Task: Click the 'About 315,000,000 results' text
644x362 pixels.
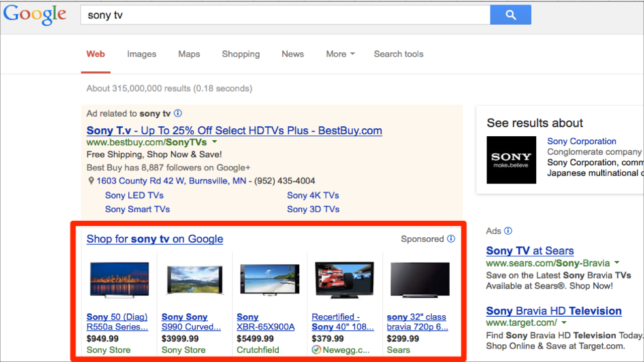Action: coord(169,88)
